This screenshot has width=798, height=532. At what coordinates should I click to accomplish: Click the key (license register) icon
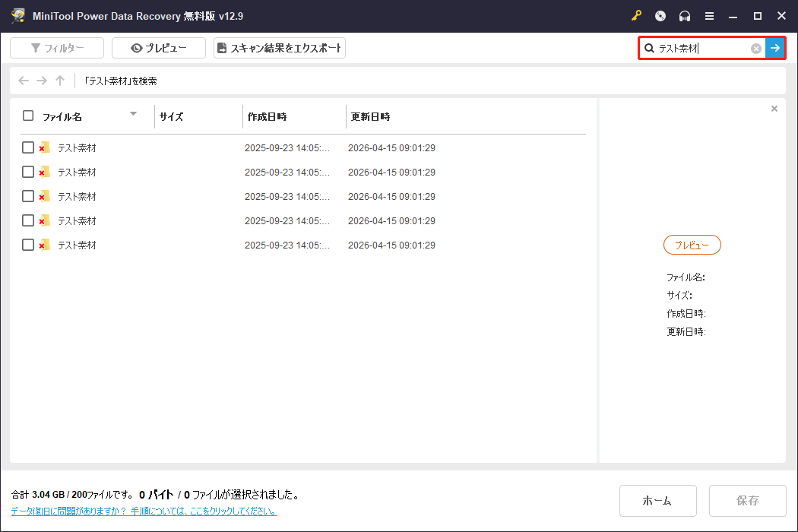point(636,16)
